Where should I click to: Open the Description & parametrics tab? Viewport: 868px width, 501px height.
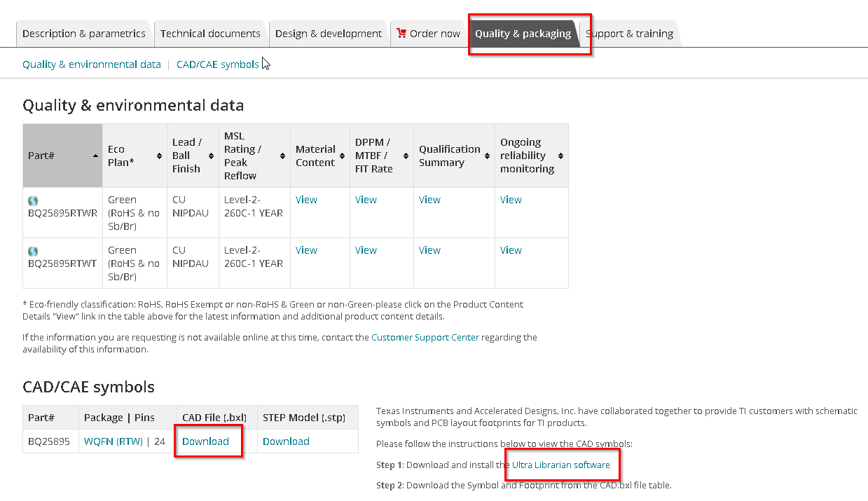click(84, 34)
